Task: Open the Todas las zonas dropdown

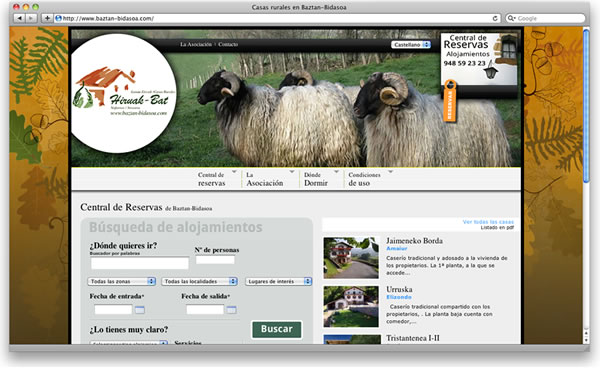Action: (121, 281)
